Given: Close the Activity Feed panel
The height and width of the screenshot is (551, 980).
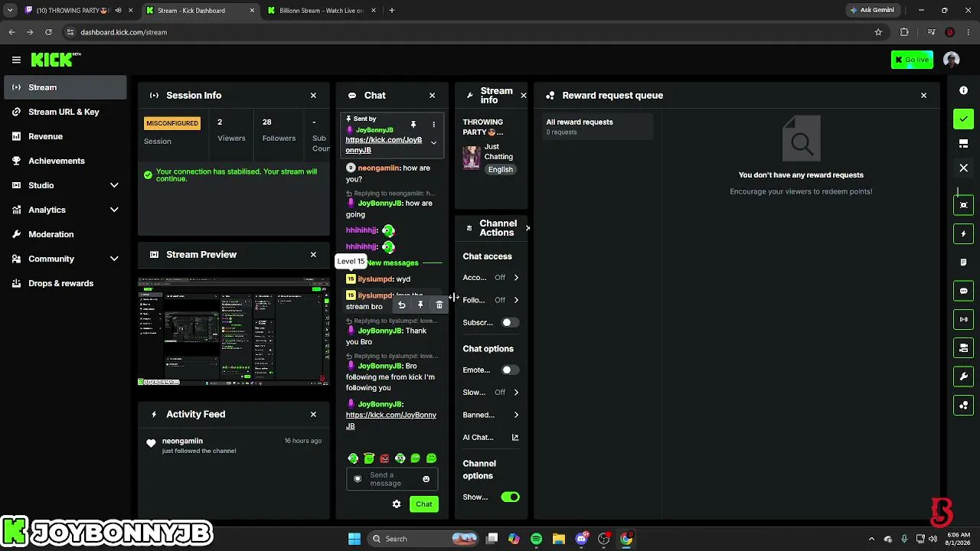Looking at the screenshot, I should (x=313, y=415).
